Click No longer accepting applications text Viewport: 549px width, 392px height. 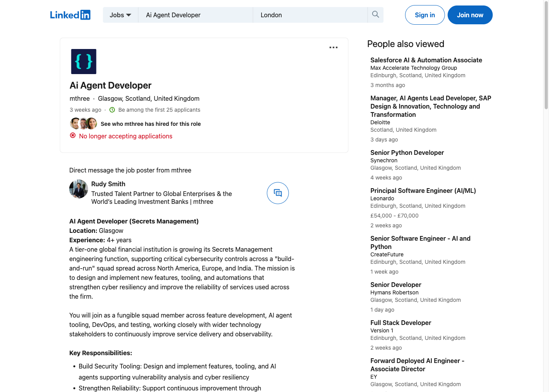tap(125, 136)
